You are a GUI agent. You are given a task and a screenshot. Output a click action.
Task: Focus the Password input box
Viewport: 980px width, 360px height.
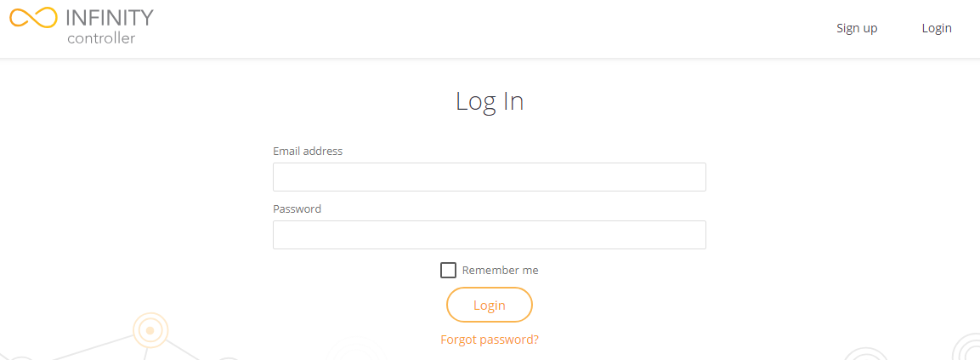click(490, 235)
